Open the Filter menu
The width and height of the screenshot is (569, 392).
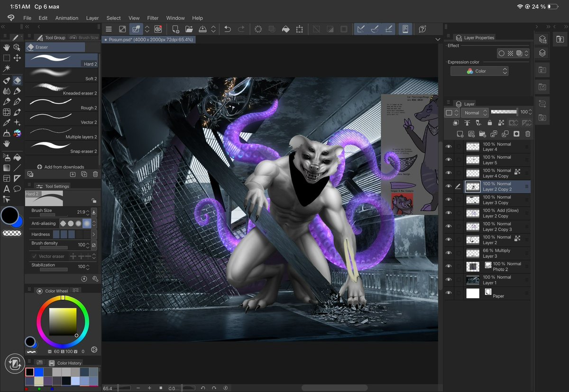point(153,18)
